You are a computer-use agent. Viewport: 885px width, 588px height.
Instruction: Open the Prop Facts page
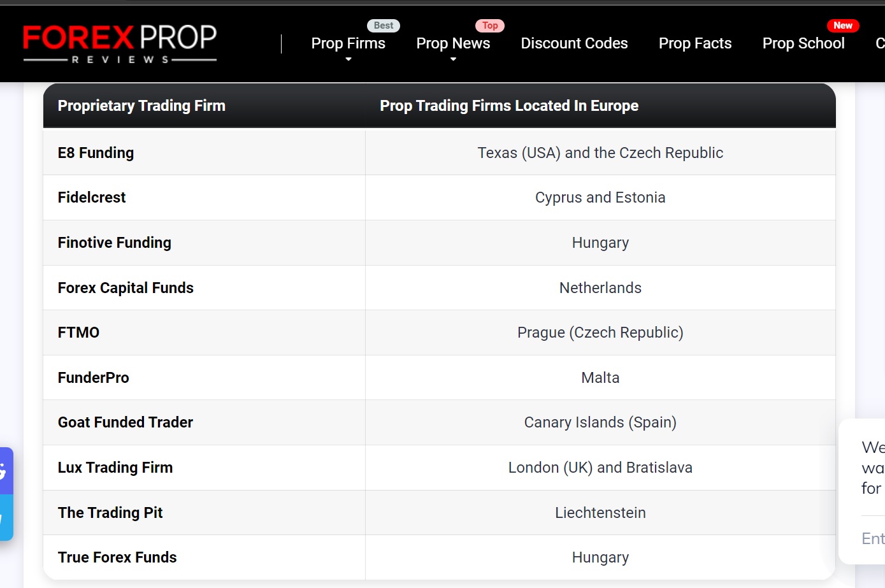pyautogui.click(x=695, y=43)
